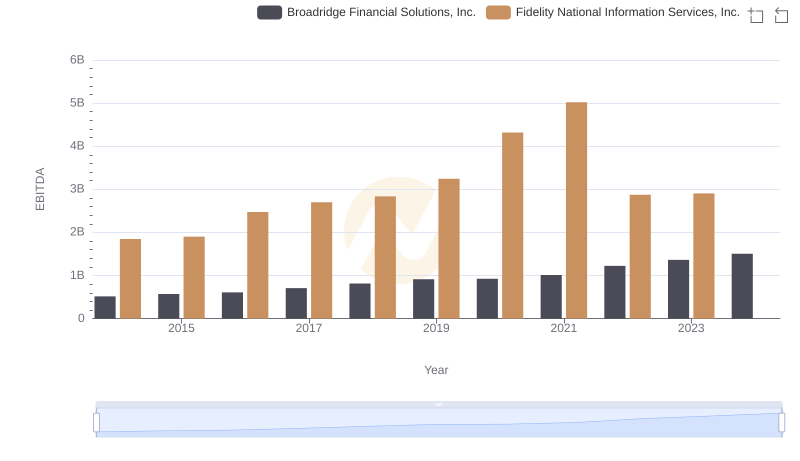Click the tallest Fidelity bar in 2021
The height and width of the screenshot is (461, 800).
tap(577, 210)
